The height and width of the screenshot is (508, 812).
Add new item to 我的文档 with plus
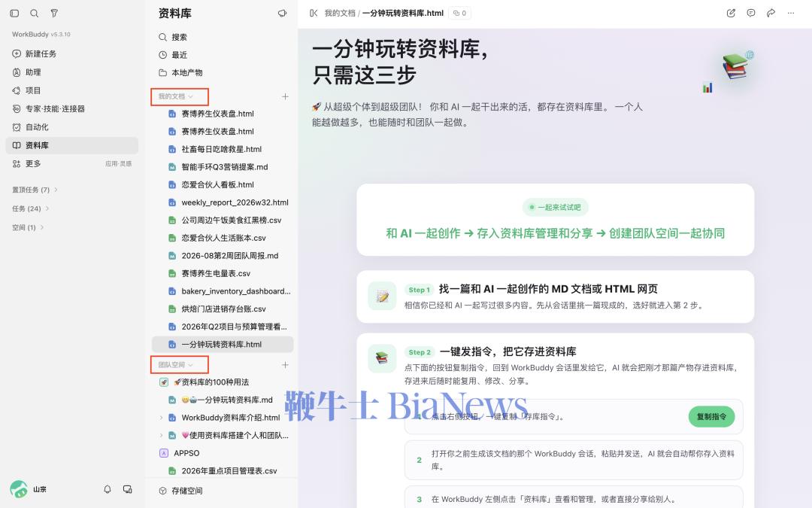click(x=285, y=96)
